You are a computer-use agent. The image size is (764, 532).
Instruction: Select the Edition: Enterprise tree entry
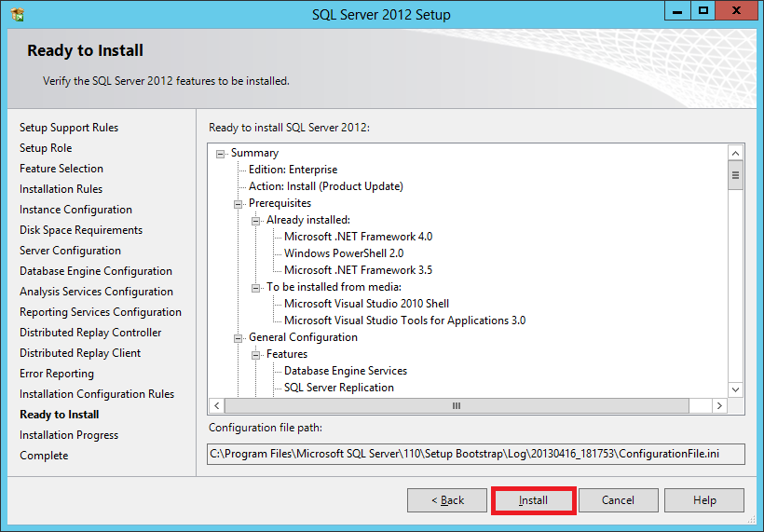coord(293,170)
